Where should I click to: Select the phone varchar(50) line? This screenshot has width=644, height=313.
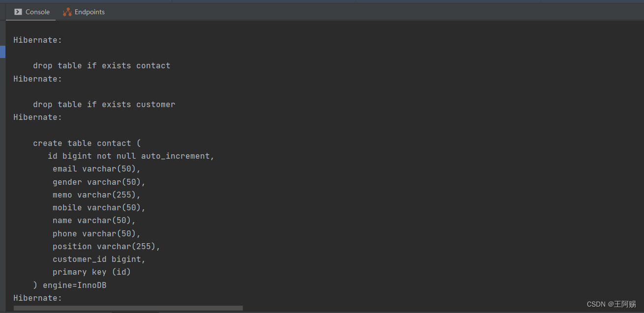96,233
